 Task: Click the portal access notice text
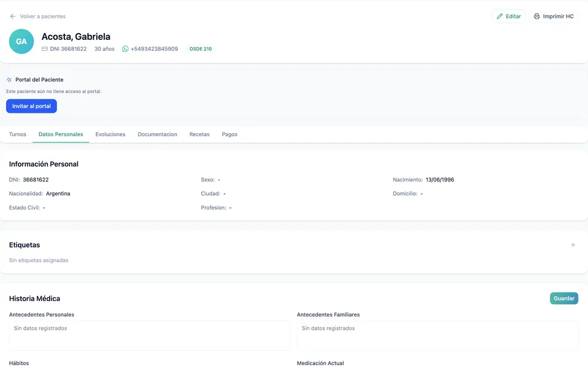(x=54, y=91)
